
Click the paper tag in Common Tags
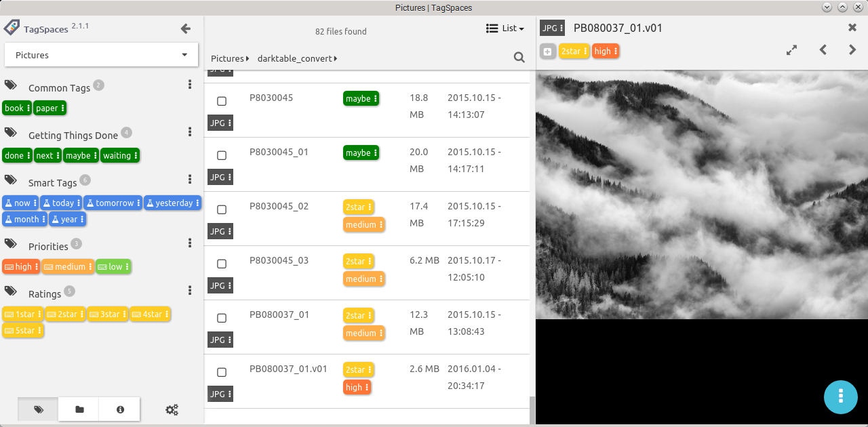click(x=50, y=108)
